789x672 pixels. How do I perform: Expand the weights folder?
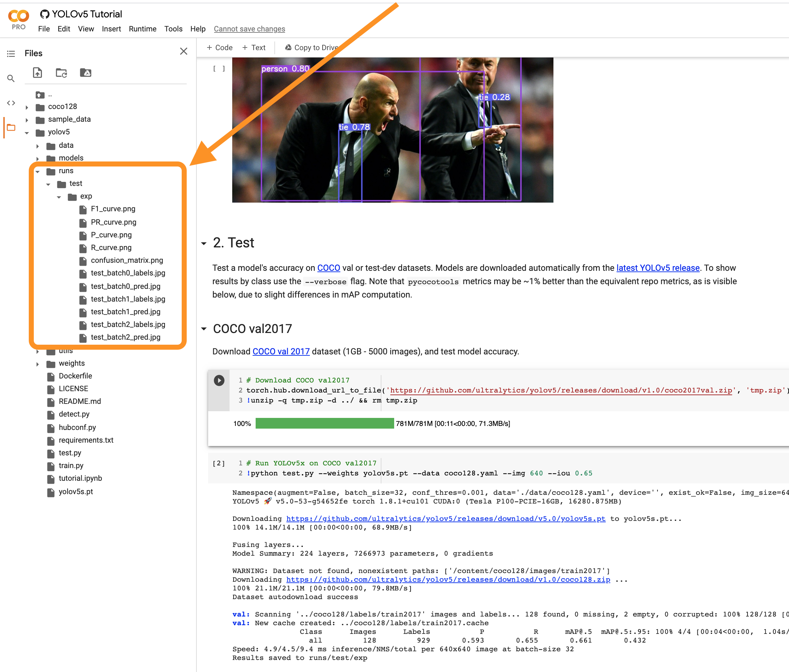pos(37,364)
